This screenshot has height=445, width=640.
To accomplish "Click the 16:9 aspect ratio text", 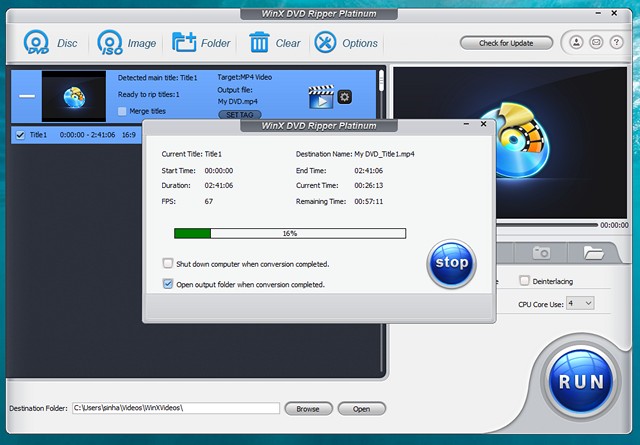I will click(x=129, y=135).
